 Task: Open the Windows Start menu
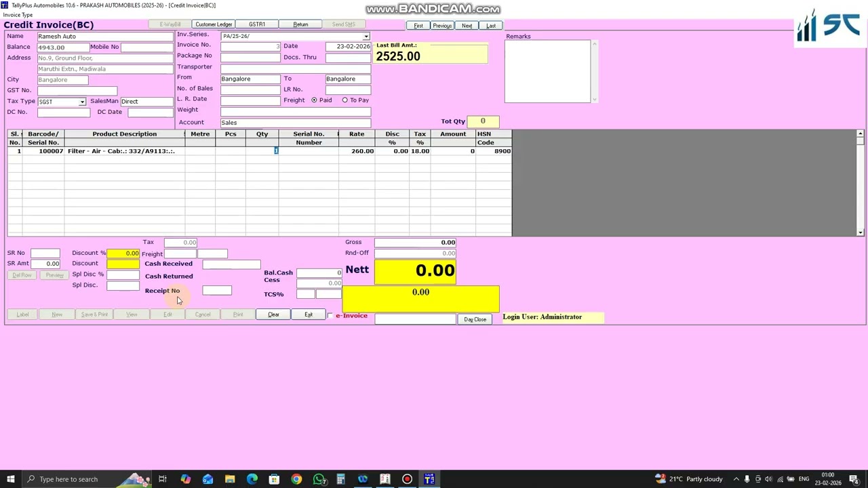coord(10,479)
